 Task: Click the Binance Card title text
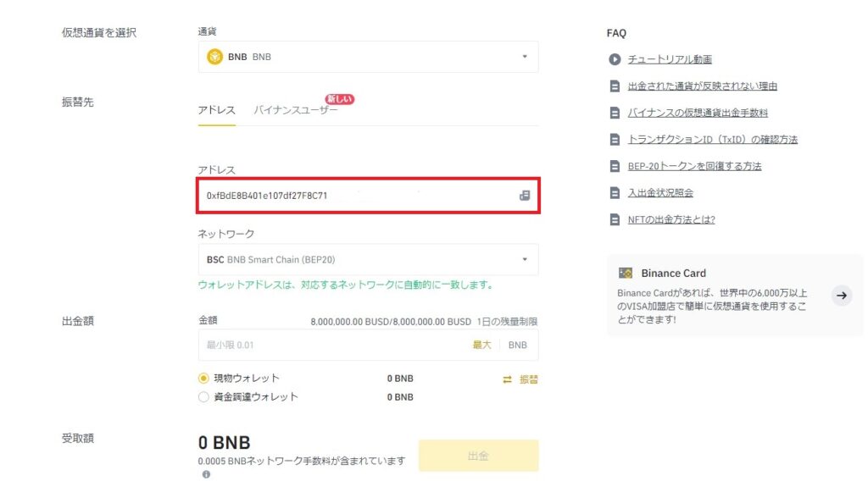[673, 274]
